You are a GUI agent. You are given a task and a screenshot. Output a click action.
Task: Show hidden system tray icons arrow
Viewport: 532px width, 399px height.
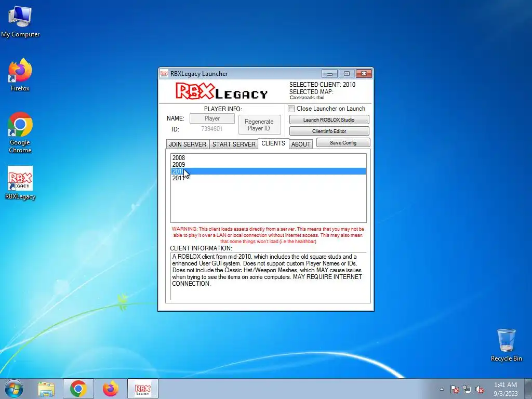442,389
